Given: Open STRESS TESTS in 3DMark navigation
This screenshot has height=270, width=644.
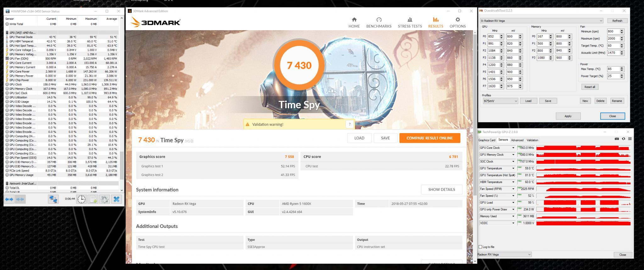Looking at the screenshot, I should (410, 23).
